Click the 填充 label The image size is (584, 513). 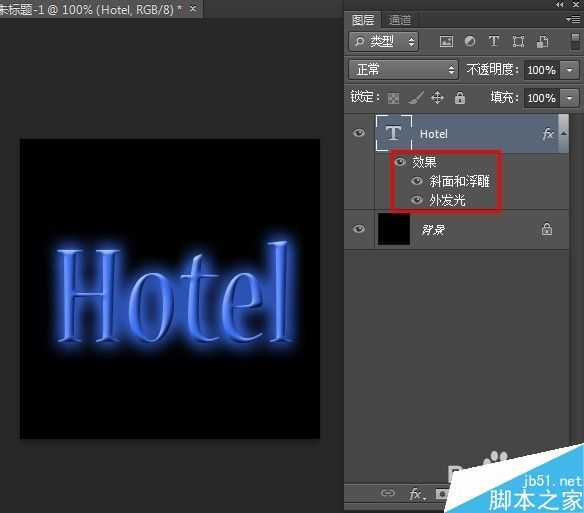coord(504,98)
